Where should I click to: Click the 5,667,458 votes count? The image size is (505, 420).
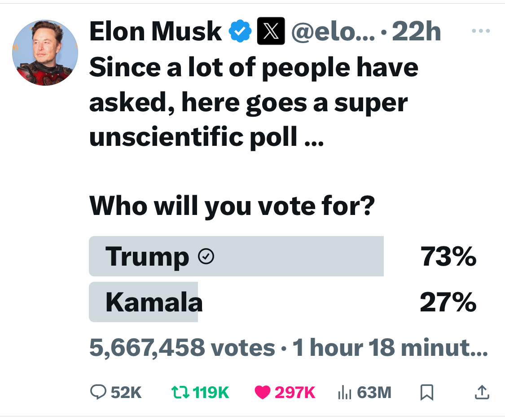coord(182,348)
